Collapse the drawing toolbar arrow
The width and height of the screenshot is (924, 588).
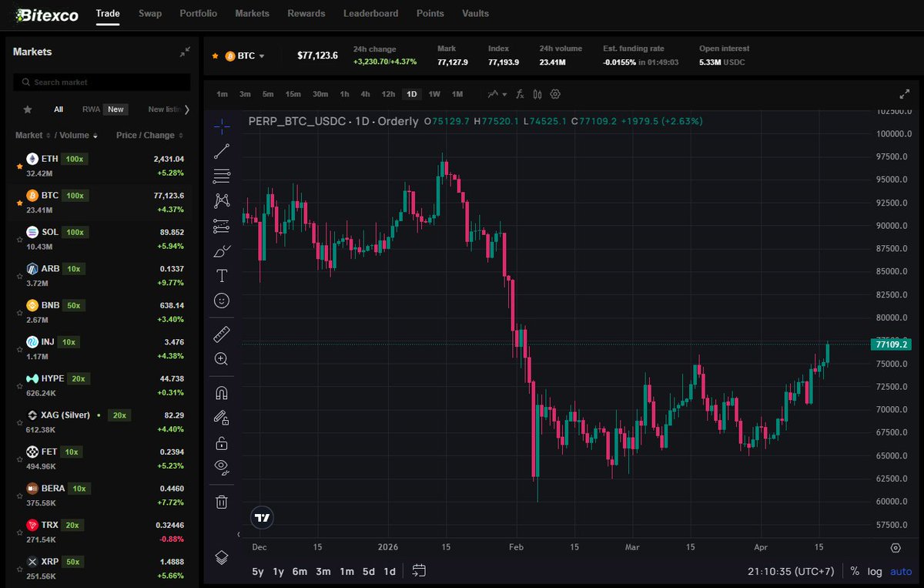(238, 534)
